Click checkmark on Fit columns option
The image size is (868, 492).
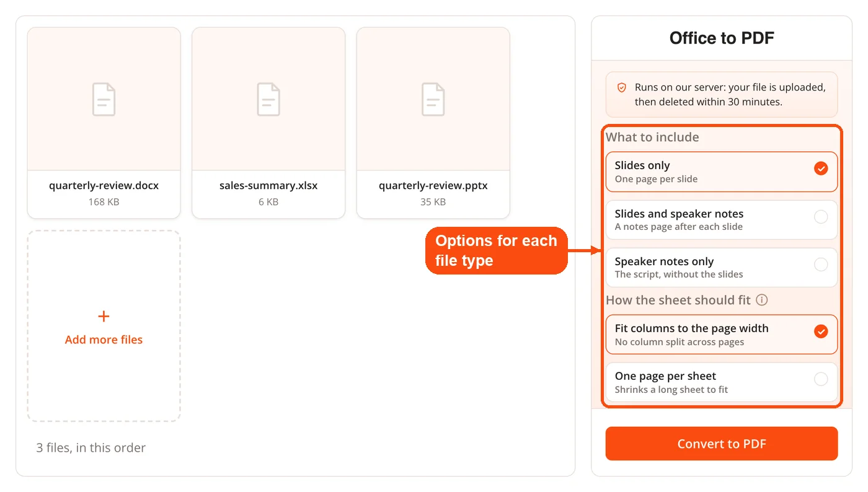tap(821, 332)
